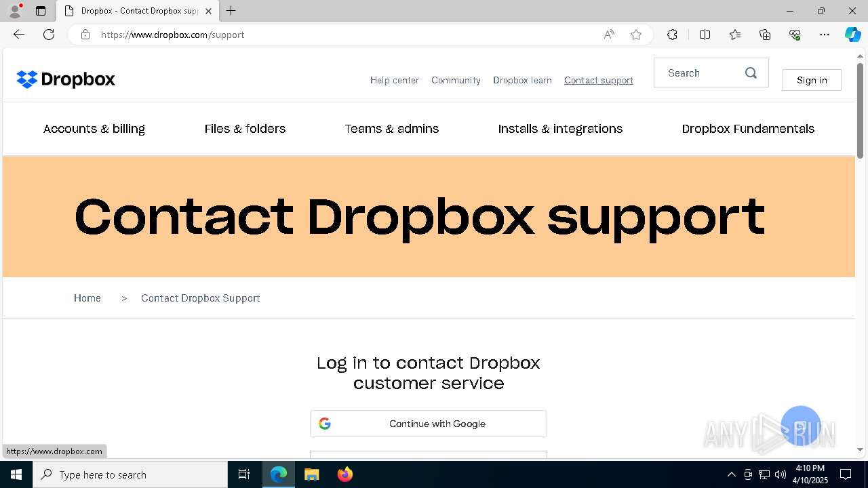Open the Collections icon
The height and width of the screenshot is (488, 868).
pyautogui.click(x=765, y=35)
